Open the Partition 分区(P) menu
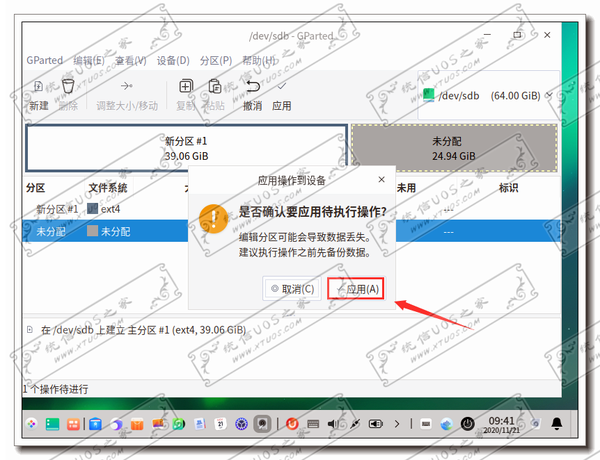The height and width of the screenshot is (460, 600). [x=216, y=60]
